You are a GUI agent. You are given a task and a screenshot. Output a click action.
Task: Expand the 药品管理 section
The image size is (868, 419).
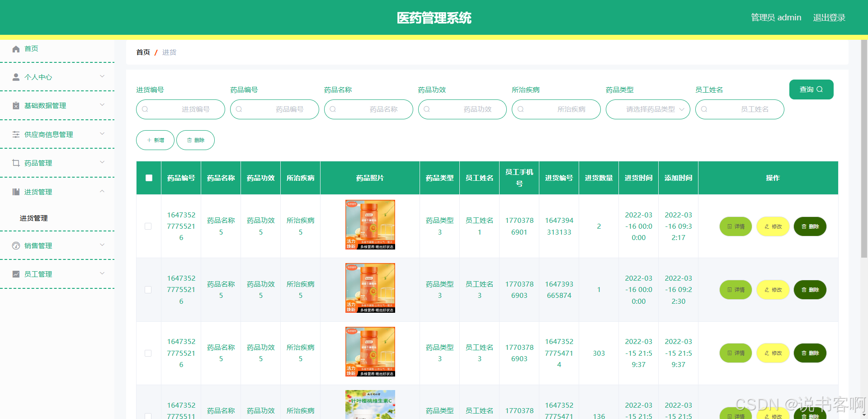(102, 163)
